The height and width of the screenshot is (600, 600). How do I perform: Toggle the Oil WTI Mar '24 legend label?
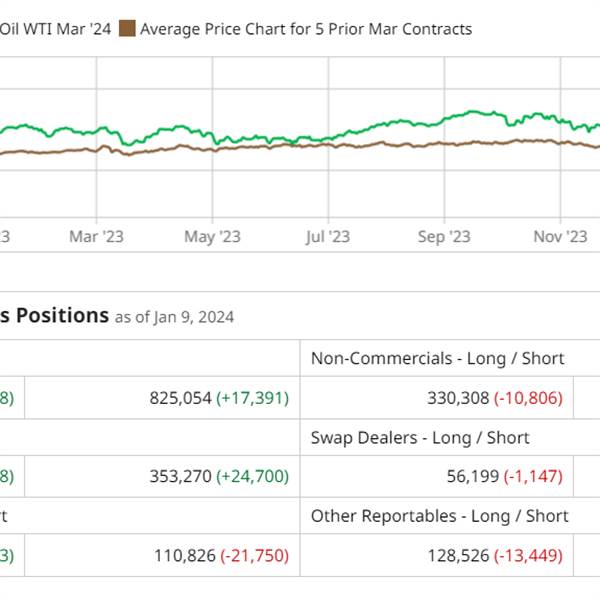tap(53, 29)
